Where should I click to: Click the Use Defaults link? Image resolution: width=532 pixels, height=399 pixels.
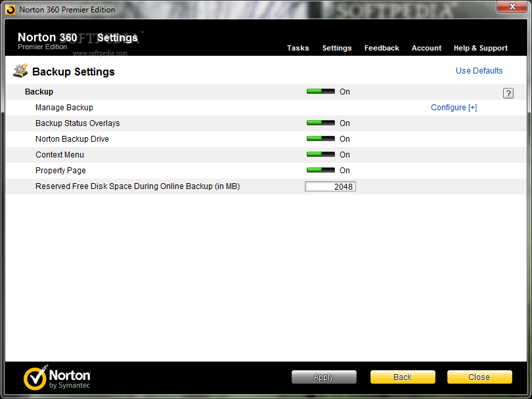pos(479,70)
